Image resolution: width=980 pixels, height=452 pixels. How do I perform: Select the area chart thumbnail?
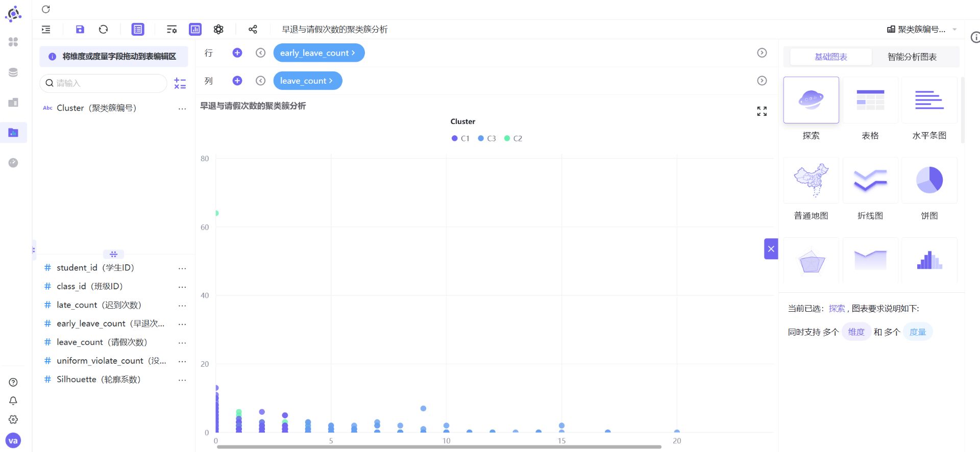tap(870, 260)
